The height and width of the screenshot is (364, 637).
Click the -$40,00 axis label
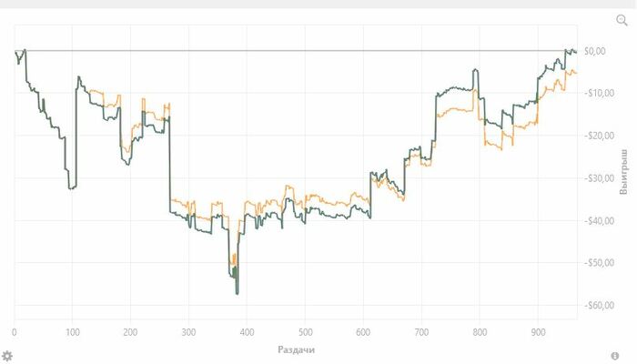[599, 220]
